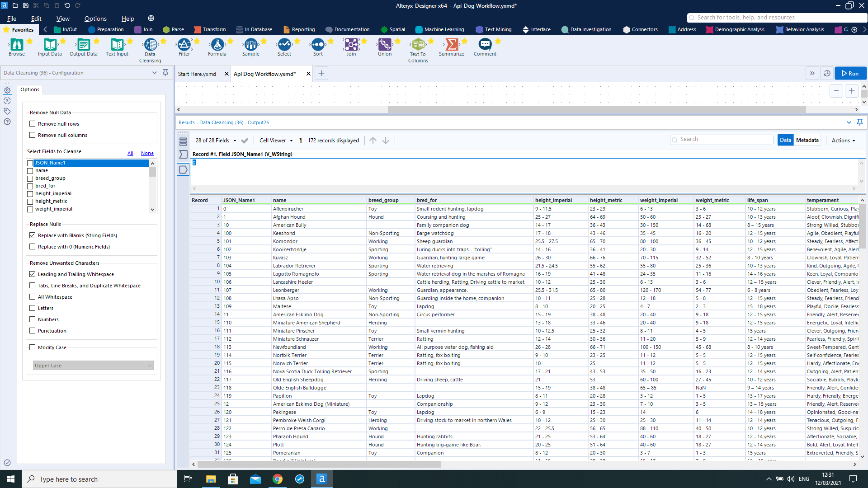Click the None link for fields
Viewport: 868px width, 488px height.
147,153
